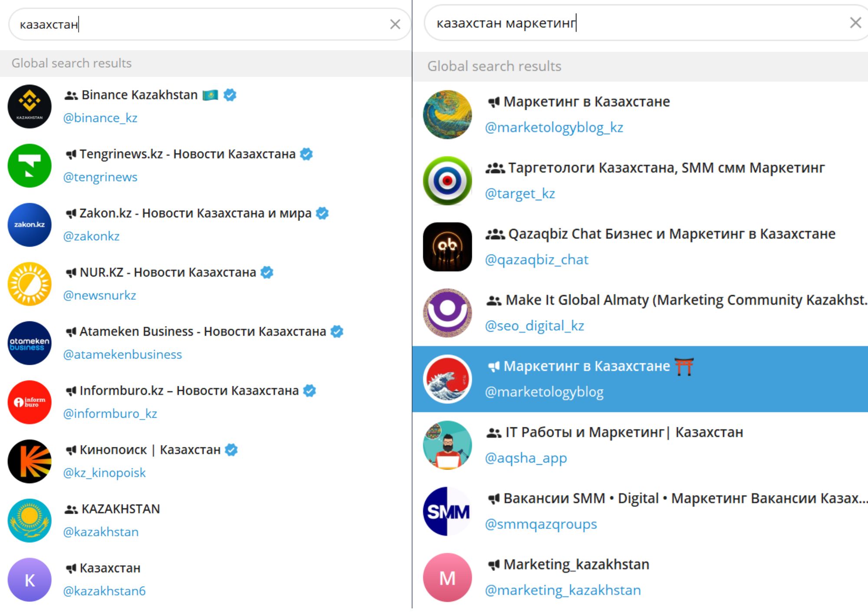
Task: Open the Binance Kazakhstan avatar
Action: pyautogui.click(x=30, y=106)
